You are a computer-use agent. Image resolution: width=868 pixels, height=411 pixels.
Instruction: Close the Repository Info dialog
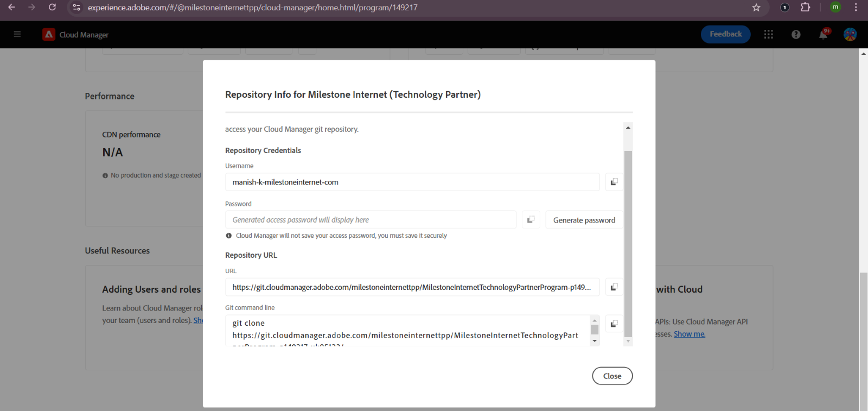click(x=612, y=376)
